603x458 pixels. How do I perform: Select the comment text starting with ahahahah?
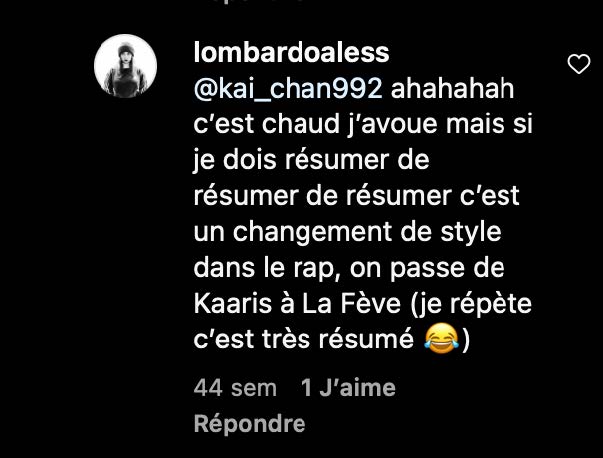click(x=363, y=214)
